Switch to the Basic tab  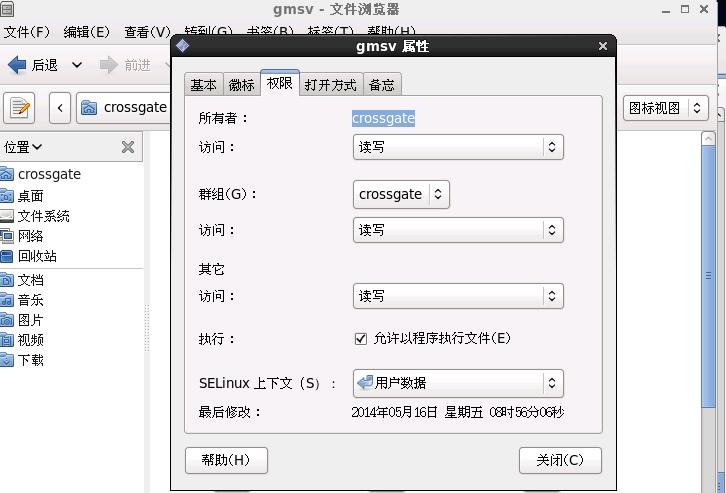tap(203, 85)
